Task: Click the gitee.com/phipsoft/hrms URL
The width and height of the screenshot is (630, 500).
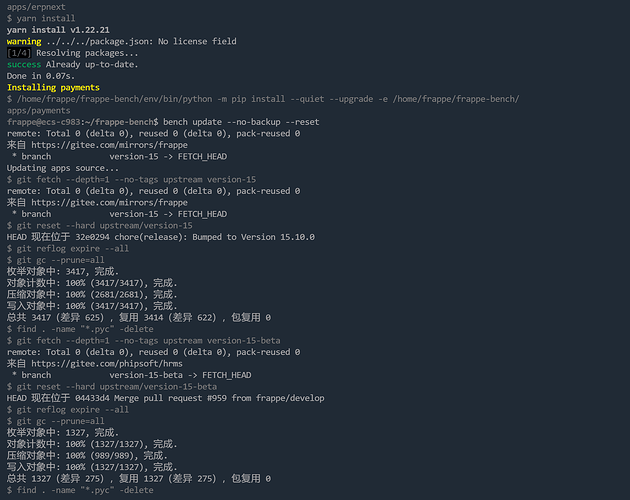Action: [x=107, y=364]
